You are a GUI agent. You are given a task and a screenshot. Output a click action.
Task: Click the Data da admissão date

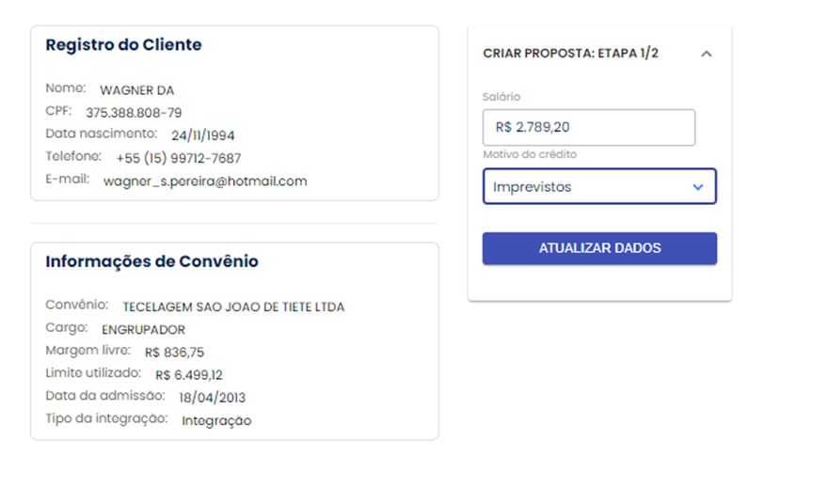212,398
